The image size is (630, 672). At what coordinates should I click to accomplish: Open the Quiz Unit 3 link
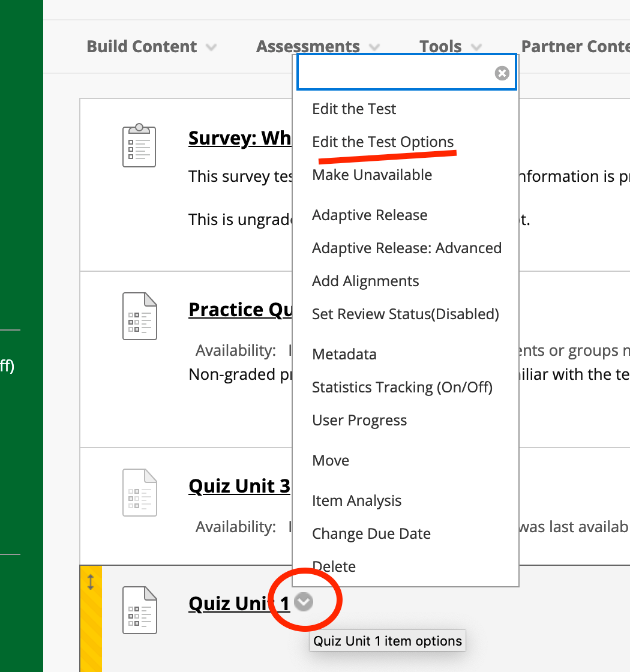point(239,486)
